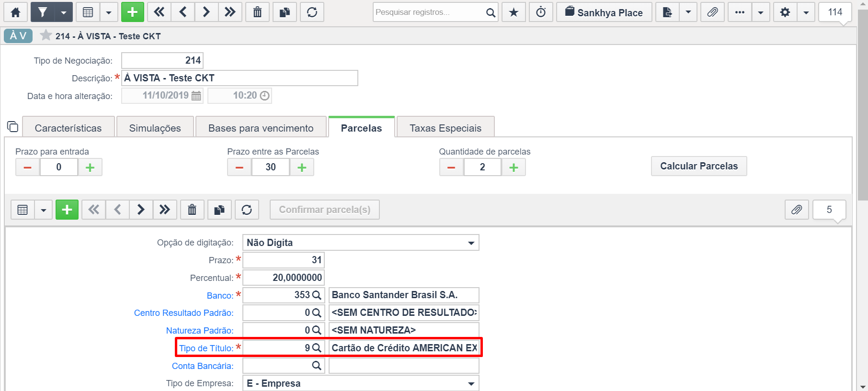Switch to Simulações tab

[x=155, y=128]
